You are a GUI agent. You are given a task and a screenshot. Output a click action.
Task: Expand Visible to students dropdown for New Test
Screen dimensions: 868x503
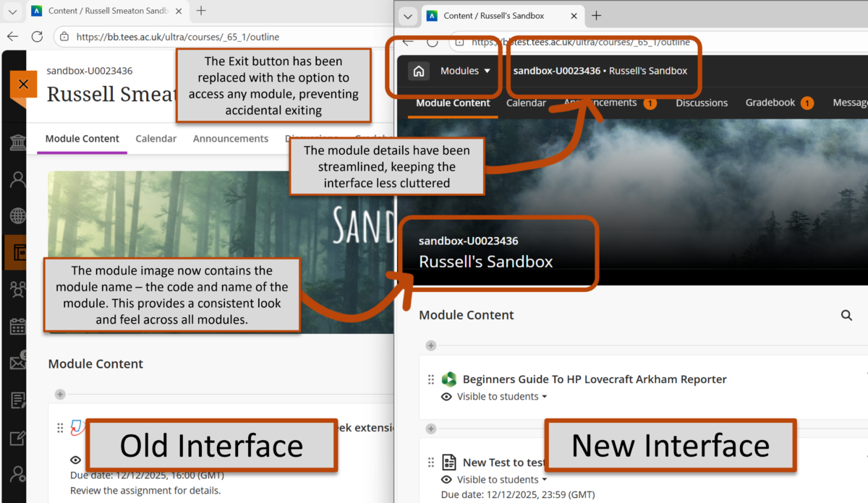click(x=502, y=480)
